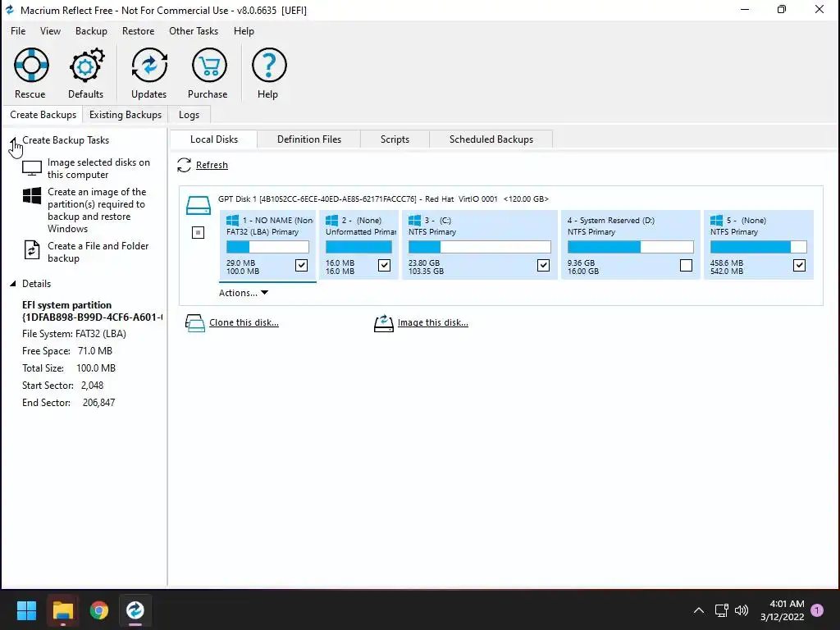Click Windows logo on partition 2 (None)
Viewport: 840px width, 630px height.
click(331, 220)
